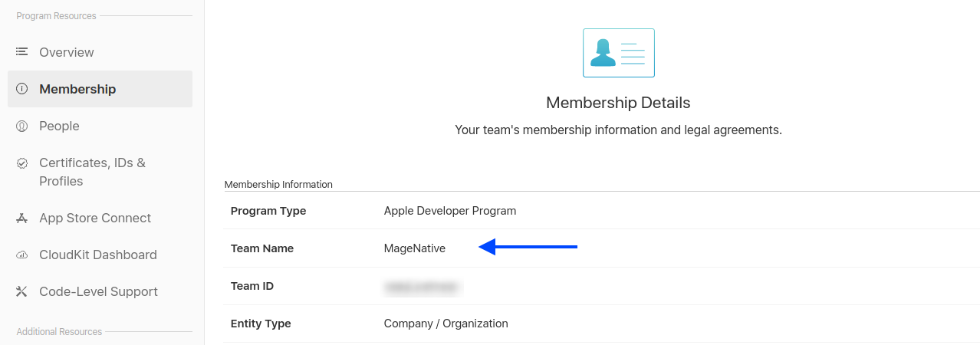
Task: Click the Program Resources section label
Action: [57, 16]
